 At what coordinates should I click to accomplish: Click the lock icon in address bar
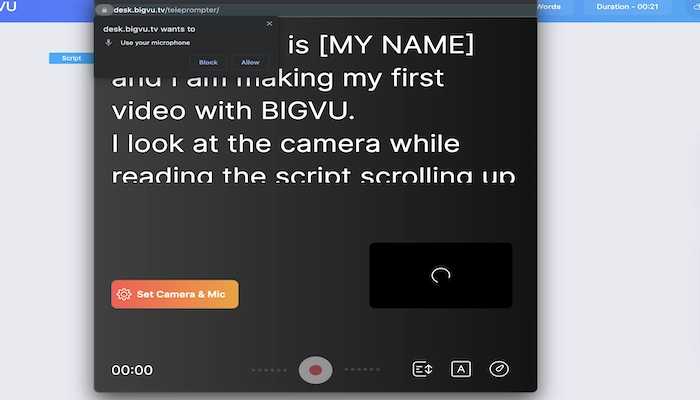pyautogui.click(x=103, y=9)
